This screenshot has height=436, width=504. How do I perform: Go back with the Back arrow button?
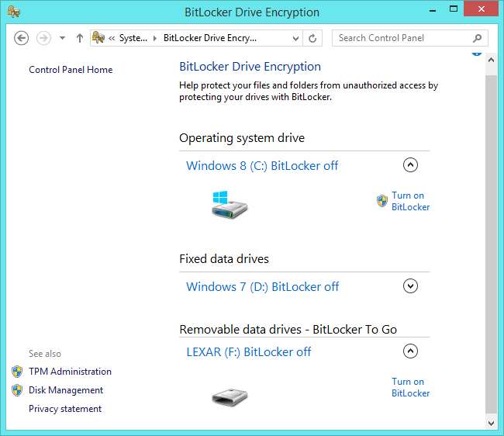[21, 38]
